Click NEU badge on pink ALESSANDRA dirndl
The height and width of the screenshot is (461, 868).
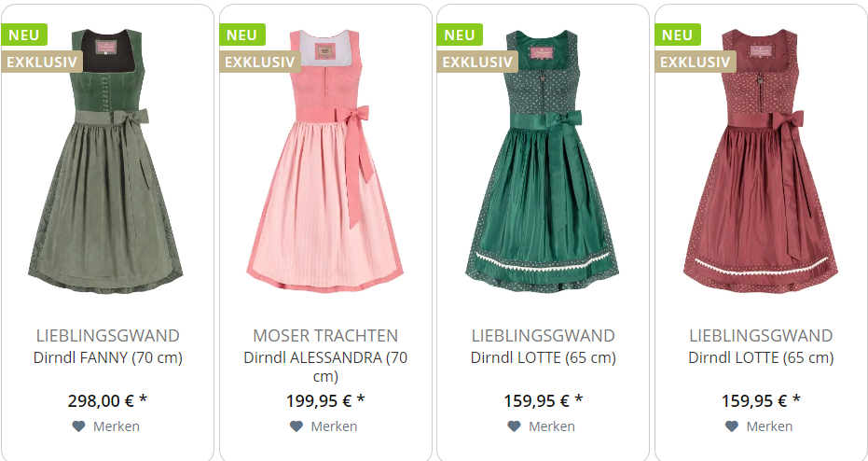[242, 35]
